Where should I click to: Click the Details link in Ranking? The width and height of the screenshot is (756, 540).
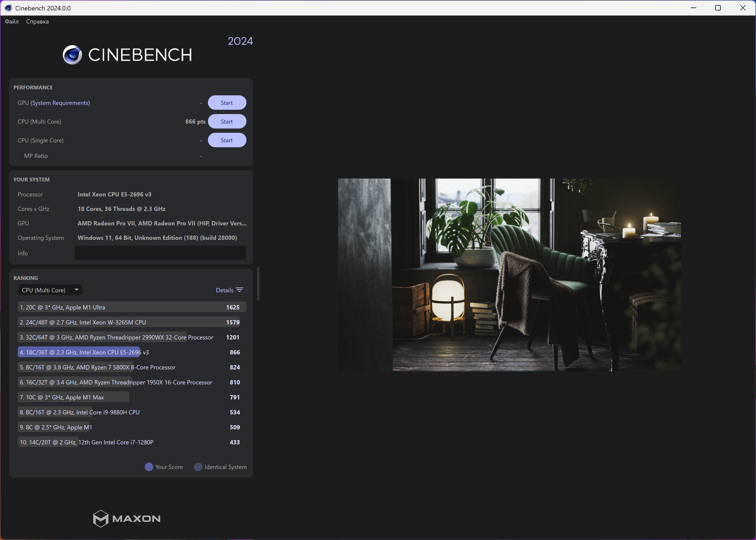(224, 290)
